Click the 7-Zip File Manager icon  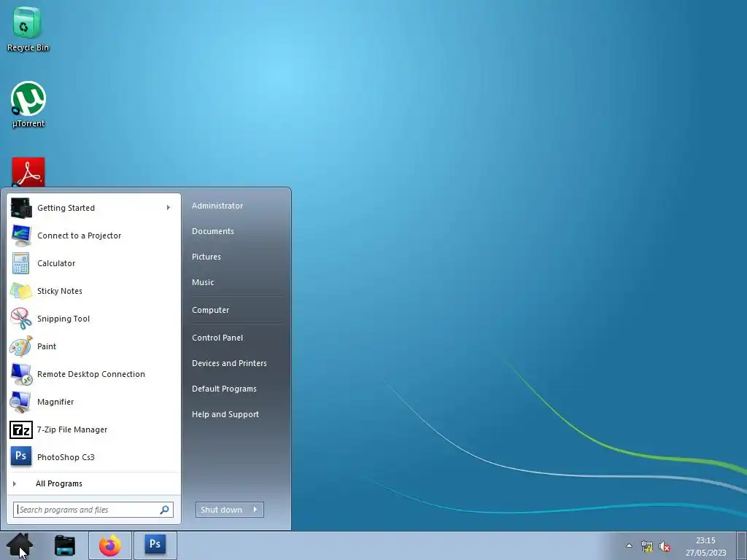click(21, 429)
